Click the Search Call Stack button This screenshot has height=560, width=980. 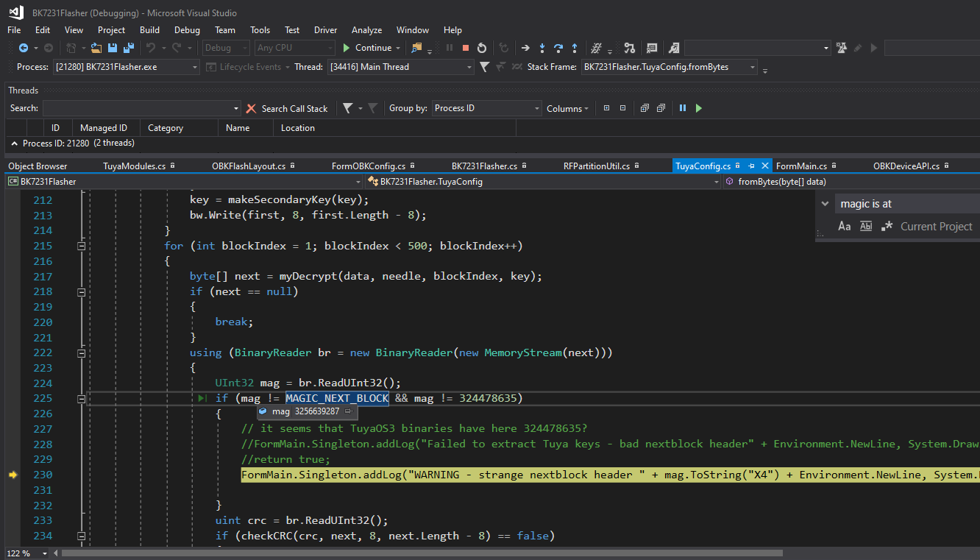(294, 108)
